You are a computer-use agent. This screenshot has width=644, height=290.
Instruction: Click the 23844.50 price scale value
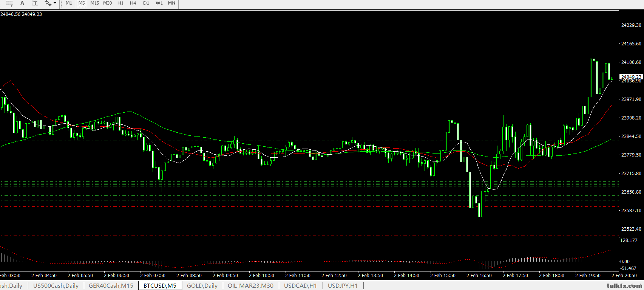pos(631,136)
